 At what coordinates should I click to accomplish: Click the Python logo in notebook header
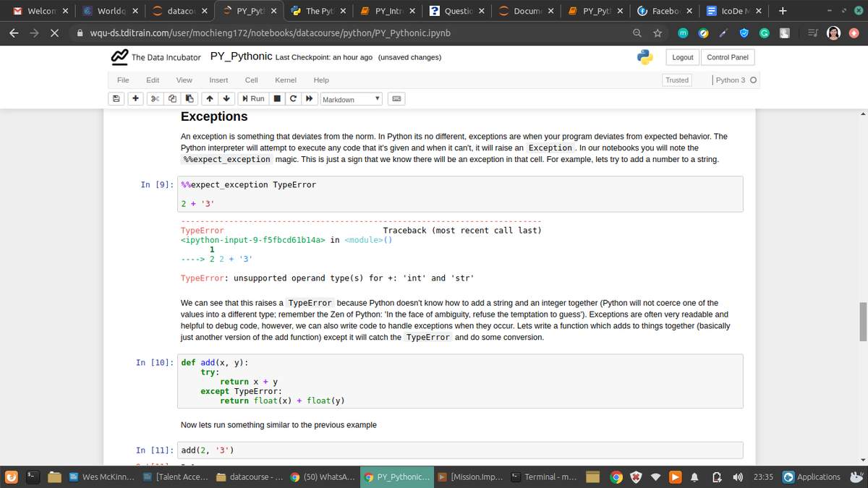click(645, 57)
